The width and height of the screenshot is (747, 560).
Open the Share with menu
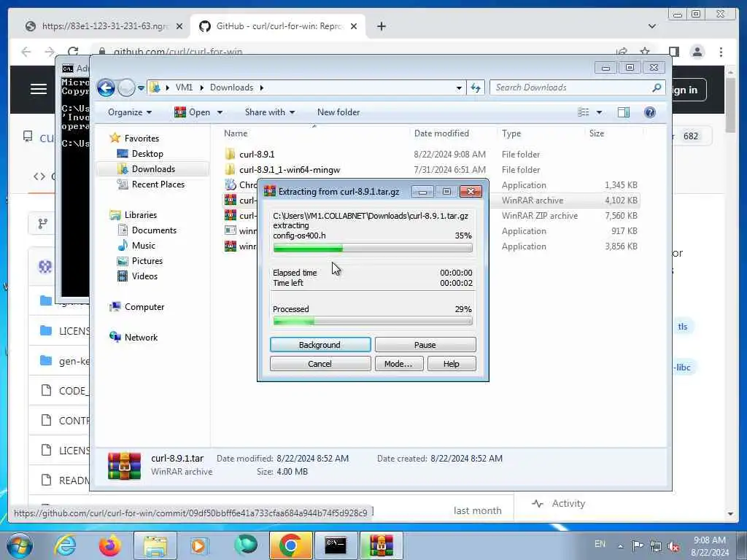[x=270, y=112]
